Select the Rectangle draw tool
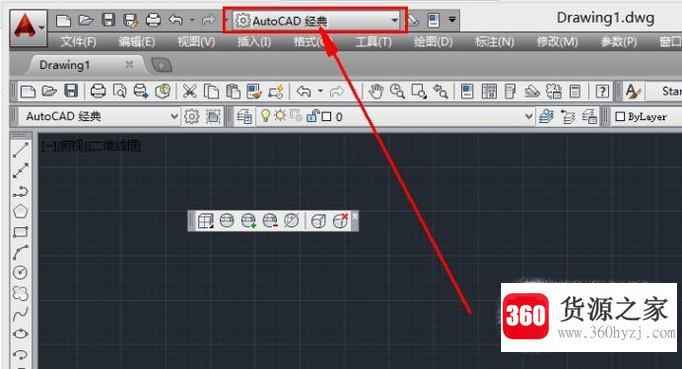The height and width of the screenshot is (369, 682). 20,232
